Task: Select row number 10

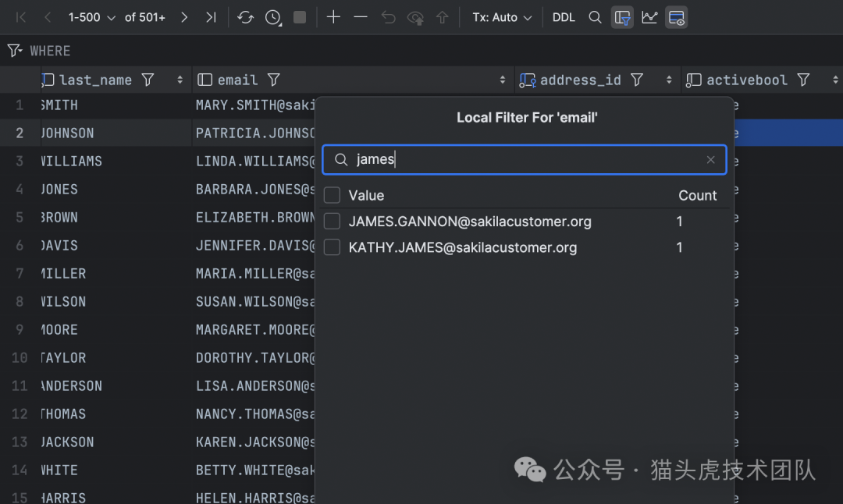Action: point(20,357)
